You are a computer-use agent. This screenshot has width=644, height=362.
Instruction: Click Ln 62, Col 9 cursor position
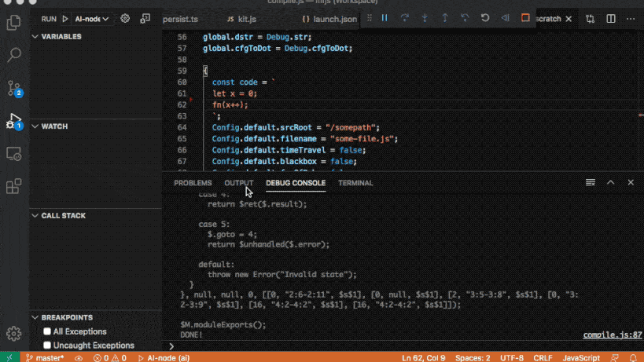(x=424, y=358)
